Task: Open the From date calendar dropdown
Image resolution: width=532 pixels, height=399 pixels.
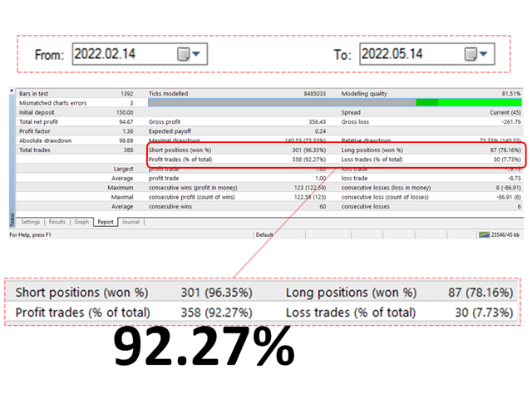Action: point(196,53)
